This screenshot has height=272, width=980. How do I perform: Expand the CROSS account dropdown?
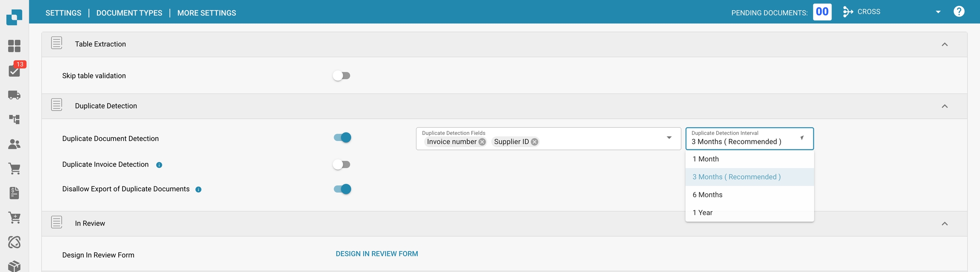point(938,12)
